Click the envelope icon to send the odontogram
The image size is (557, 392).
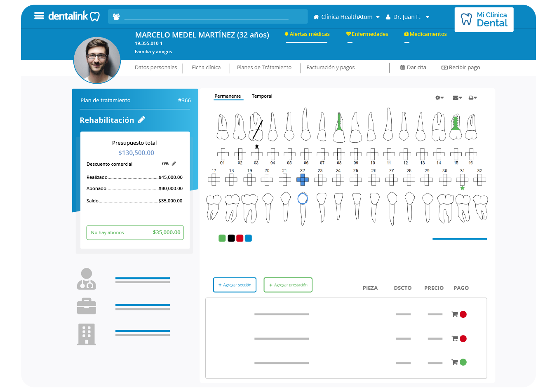pos(455,98)
